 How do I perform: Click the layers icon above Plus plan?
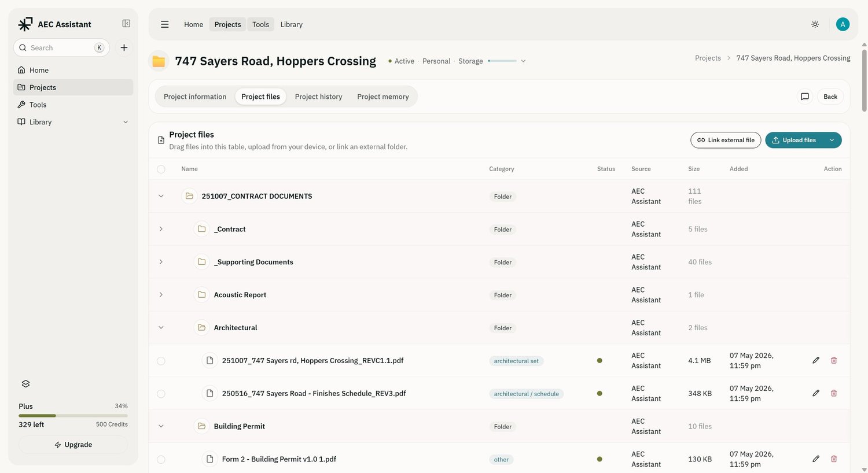(25, 384)
